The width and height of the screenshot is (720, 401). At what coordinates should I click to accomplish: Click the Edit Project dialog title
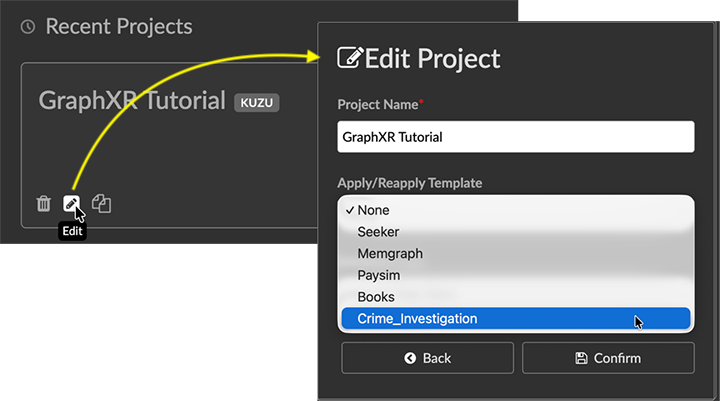pos(432,58)
